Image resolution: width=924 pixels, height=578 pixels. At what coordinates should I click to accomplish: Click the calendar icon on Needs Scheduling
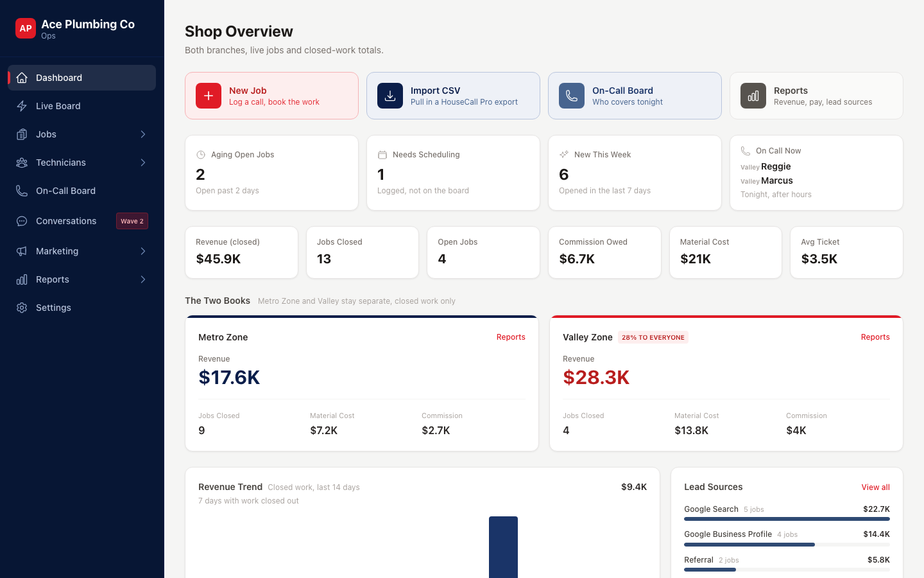pyautogui.click(x=382, y=155)
